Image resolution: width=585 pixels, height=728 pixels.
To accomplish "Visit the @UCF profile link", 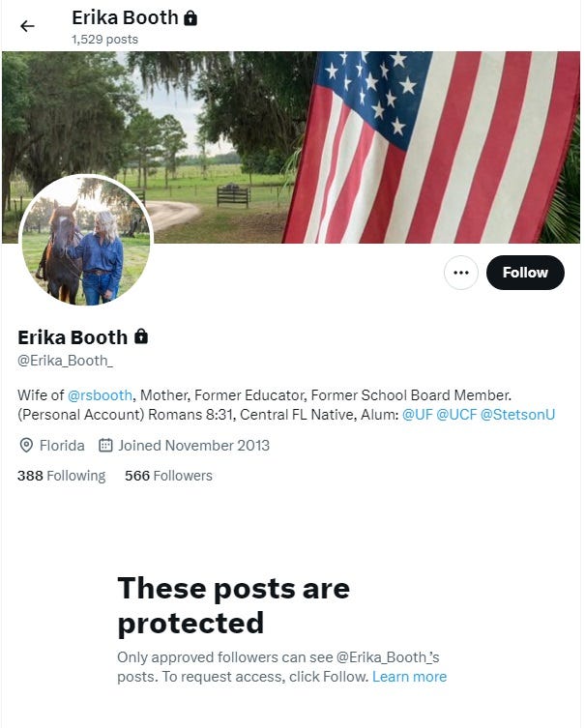I will click(x=456, y=414).
